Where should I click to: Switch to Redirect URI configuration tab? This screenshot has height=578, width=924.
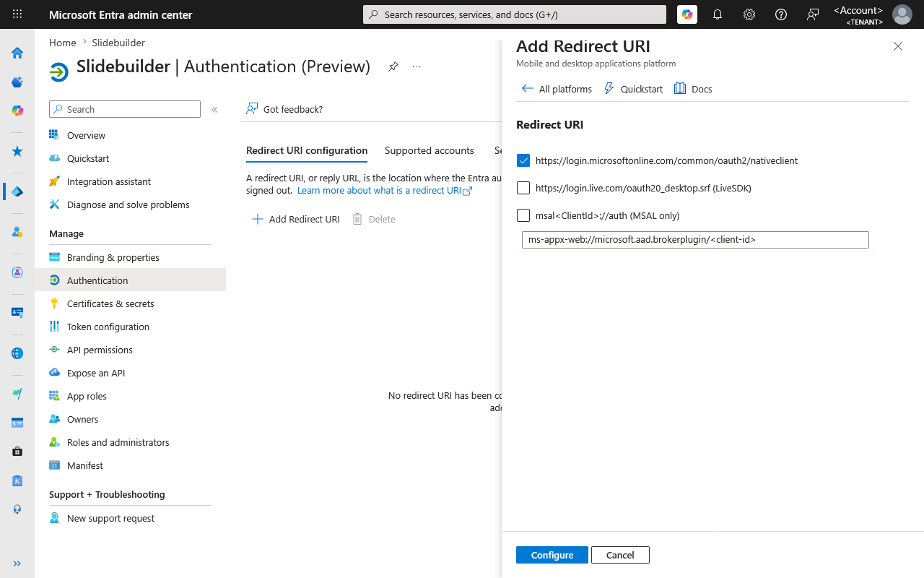point(307,150)
